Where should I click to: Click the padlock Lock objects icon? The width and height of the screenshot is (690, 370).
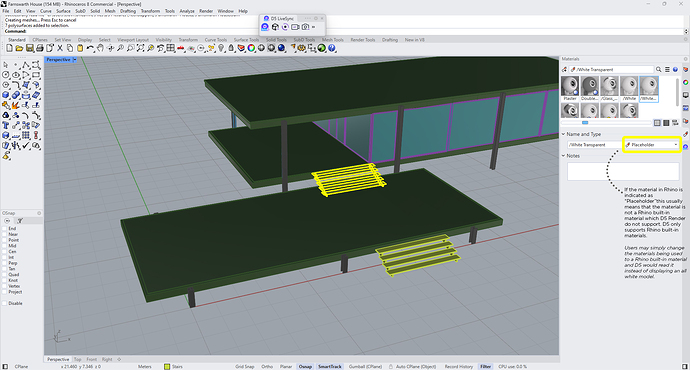tap(231, 48)
